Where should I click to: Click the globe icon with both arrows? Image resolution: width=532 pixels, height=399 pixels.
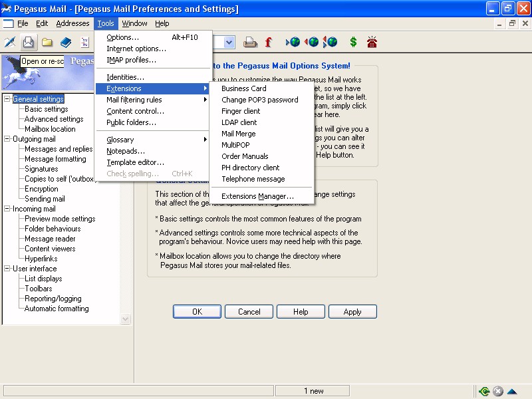pos(330,42)
